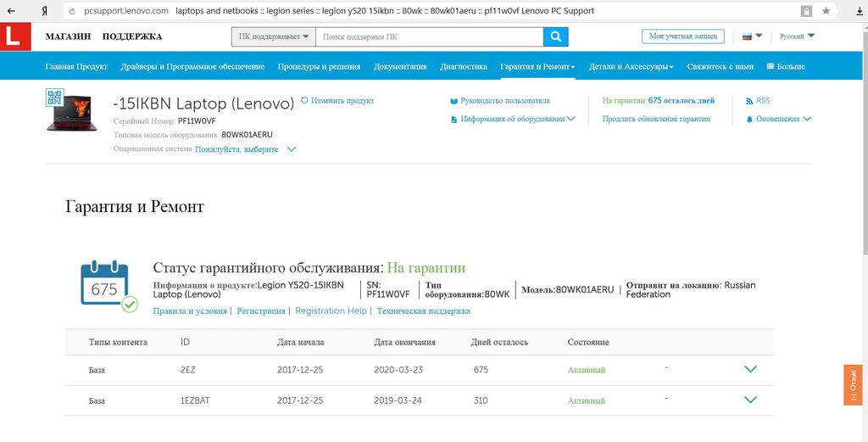Open the 'Русский' language dropdown
The image size is (868, 442).
pyautogui.click(x=797, y=36)
